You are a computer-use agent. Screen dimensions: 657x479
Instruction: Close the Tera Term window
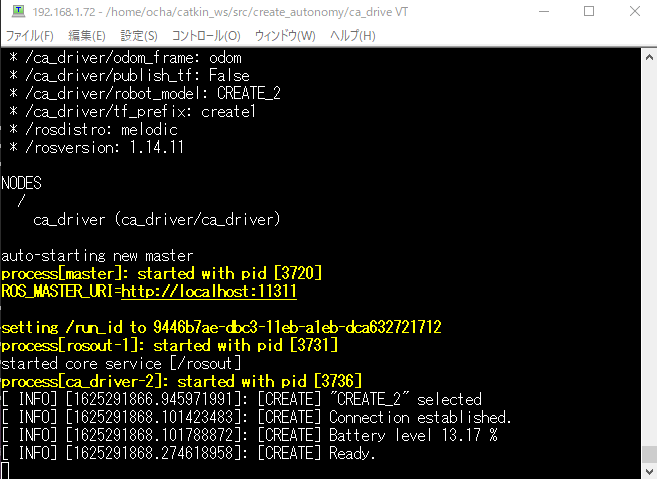[x=632, y=12]
